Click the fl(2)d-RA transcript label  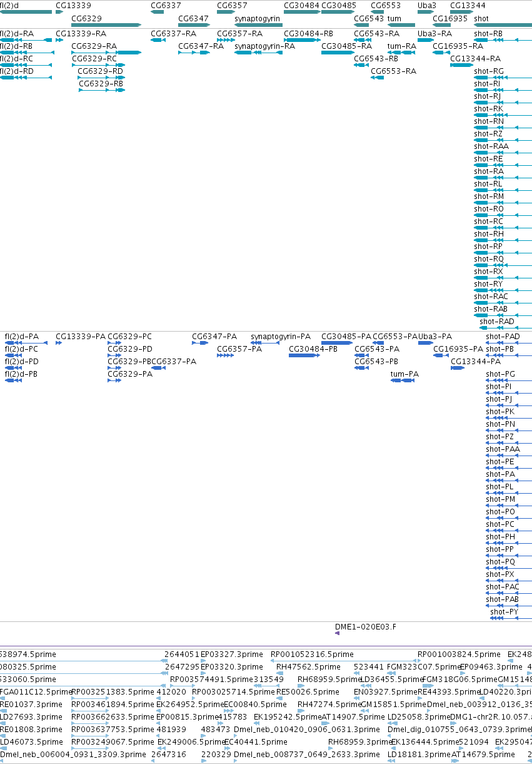[x=17, y=33]
